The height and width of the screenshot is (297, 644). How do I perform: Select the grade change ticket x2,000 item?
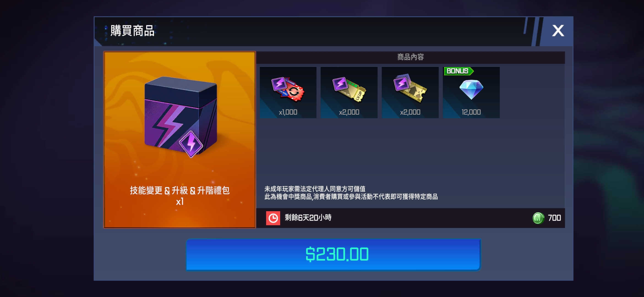410,93
